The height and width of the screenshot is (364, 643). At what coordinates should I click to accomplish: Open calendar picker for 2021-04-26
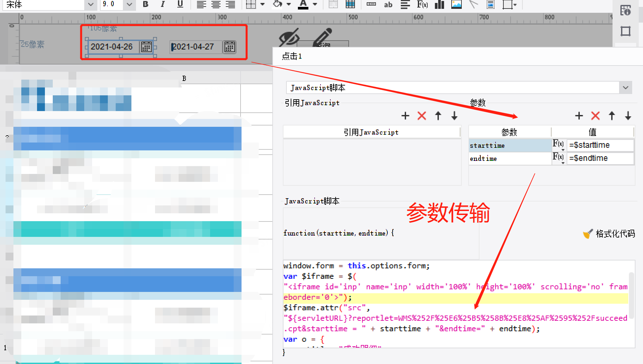pyautogui.click(x=146, y=47)
